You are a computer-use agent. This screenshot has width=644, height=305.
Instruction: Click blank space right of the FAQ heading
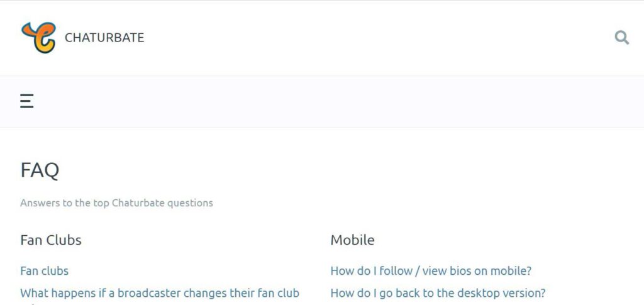(328, 170)
